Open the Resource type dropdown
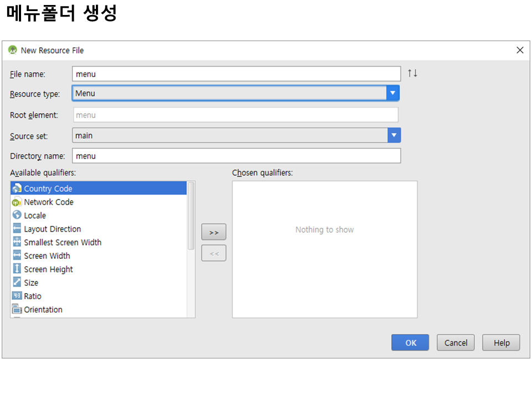532x399 pixels. click(392, 93)
